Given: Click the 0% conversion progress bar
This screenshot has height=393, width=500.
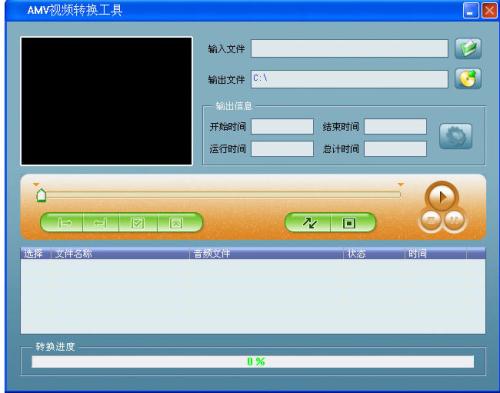Looking at the screenshot, I should [x=253, y=362].
